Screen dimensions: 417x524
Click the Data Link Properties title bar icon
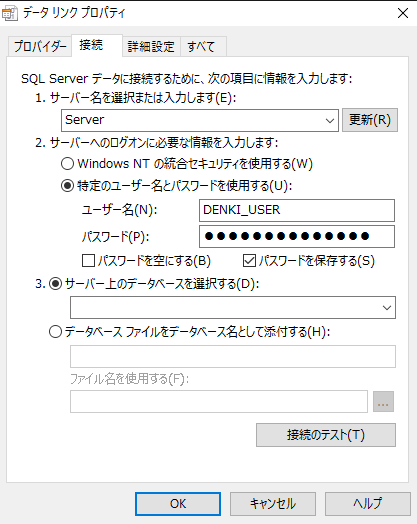[9, 13]
